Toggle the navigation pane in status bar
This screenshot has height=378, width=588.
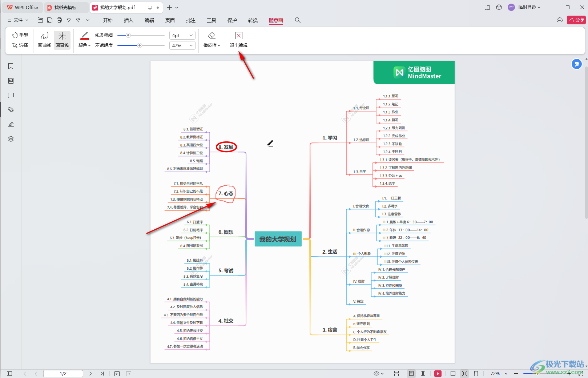click(x=9, y=374)
